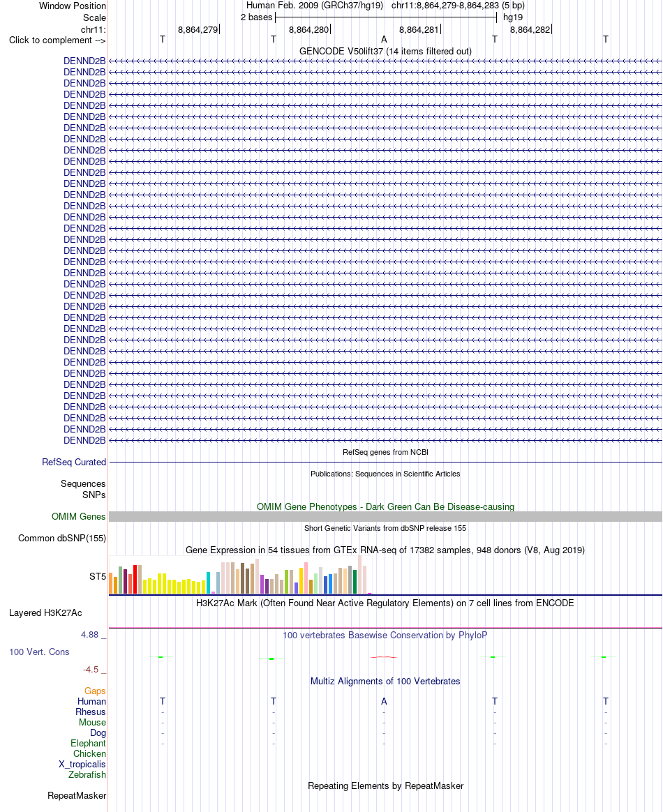Click the Common dbSNP(155) label
The width and height of the screenshot is (663, 812).
(x=62, y=538)
